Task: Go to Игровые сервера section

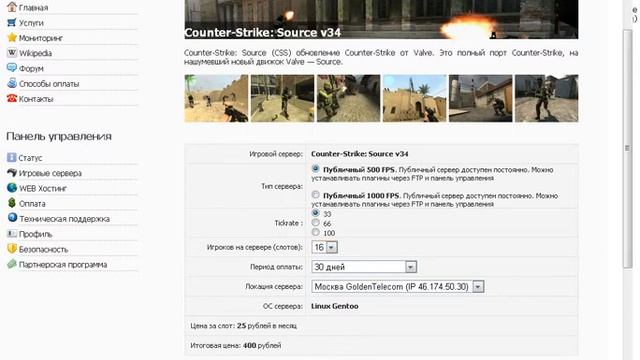Action: (50, 173)
